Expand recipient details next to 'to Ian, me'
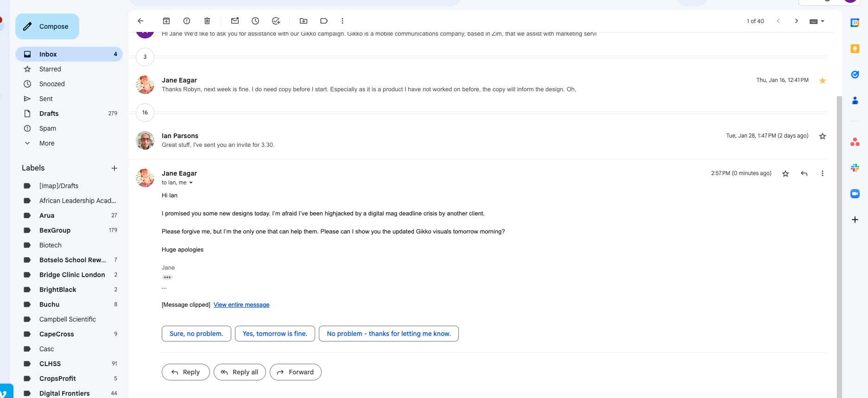The width and height of the screenshot is (868, 398). (191, 183)
